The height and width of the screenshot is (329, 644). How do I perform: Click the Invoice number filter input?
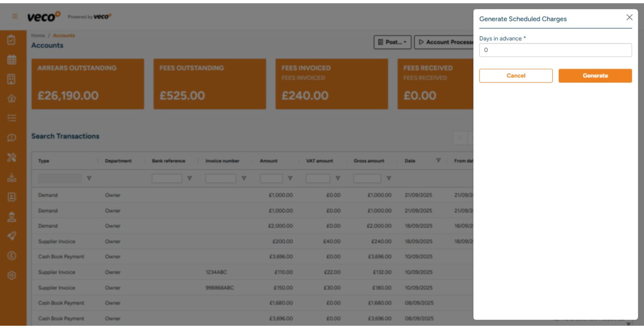tap(221, 178)
